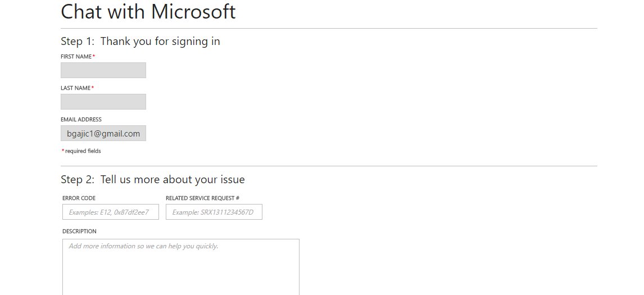Click the FIRST NAME label

coord(76,57)
